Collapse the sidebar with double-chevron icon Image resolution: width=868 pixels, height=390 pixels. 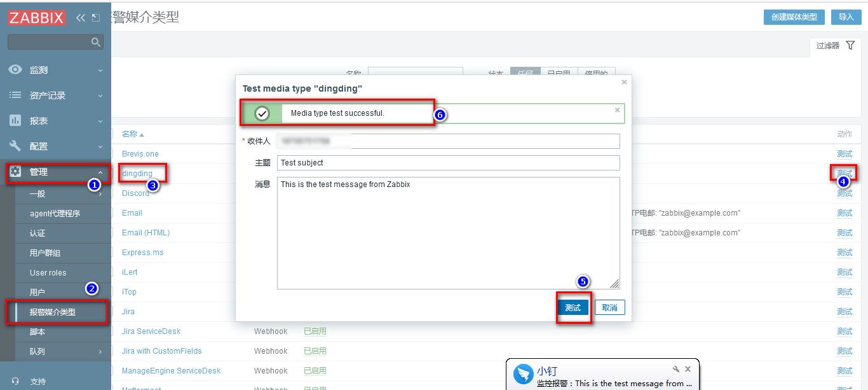pyautogui.click(x=81, y=18)
